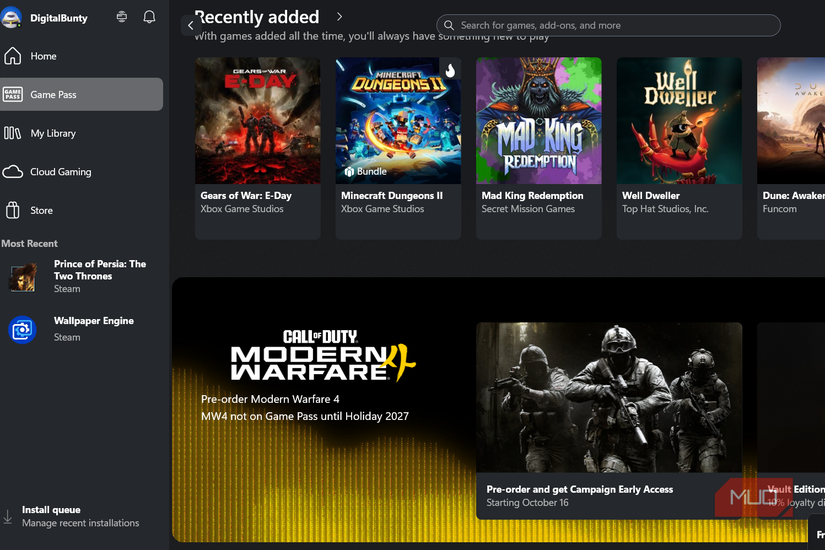
Task: Click the games search field
Action: [608, 25]
